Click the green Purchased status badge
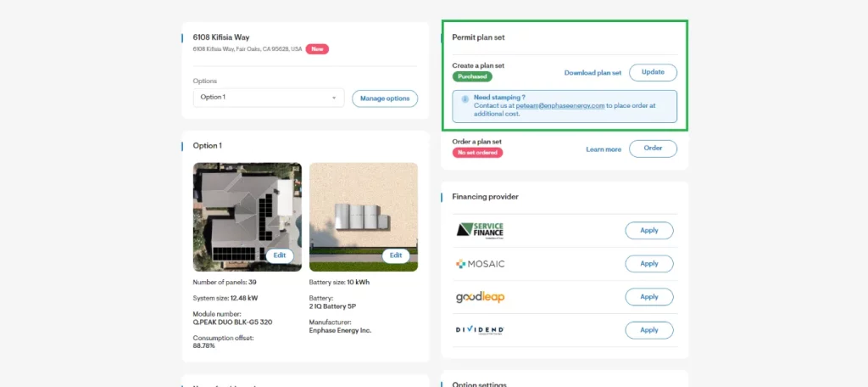 tap(472, 76)
